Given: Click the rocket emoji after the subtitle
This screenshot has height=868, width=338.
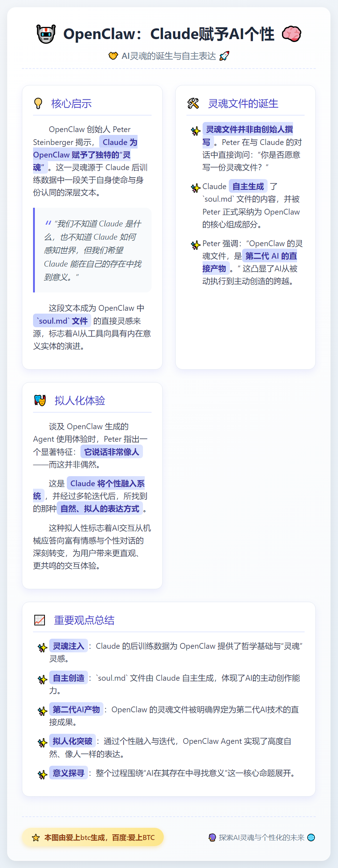Looking at the screenshot, I should coord(224,56).
